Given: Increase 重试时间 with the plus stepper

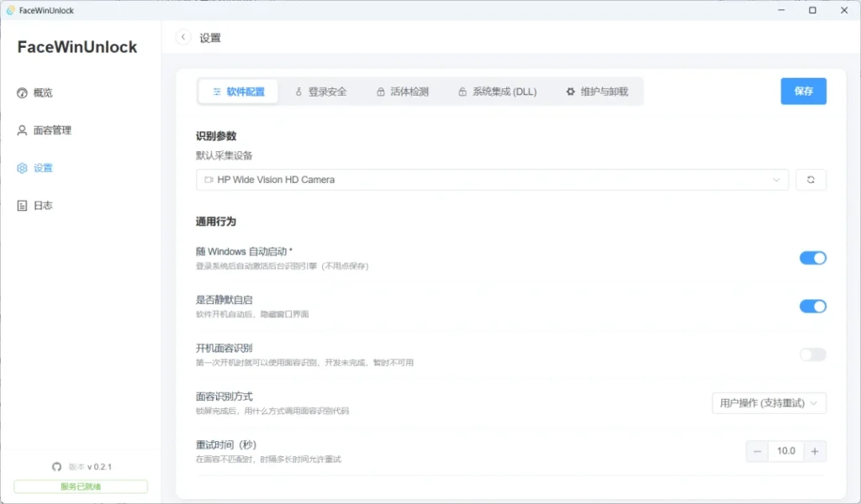Looking at the screenshot, I should click(x=815, y=451).
